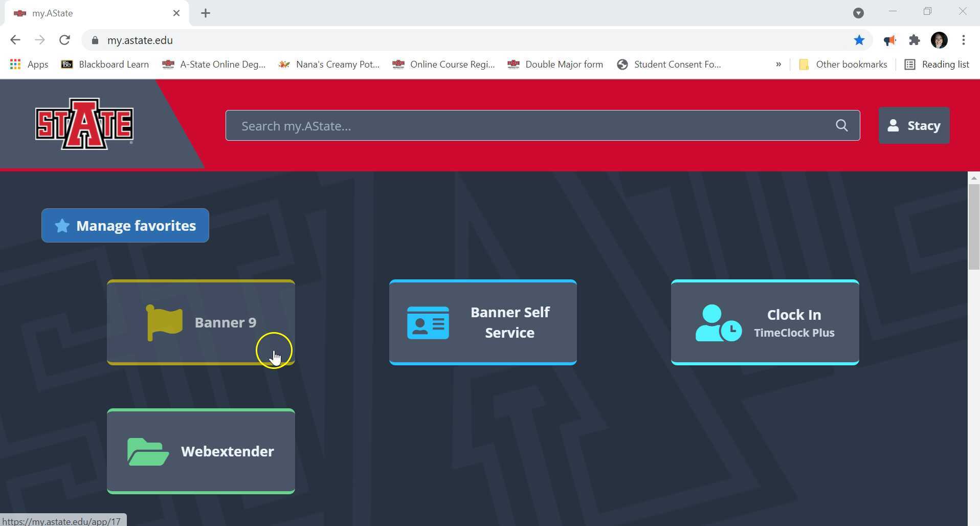Open the Webextender folder icon
Image resolution: width=980 pixels, height=526 pixels.
click(x=148, y=451)
